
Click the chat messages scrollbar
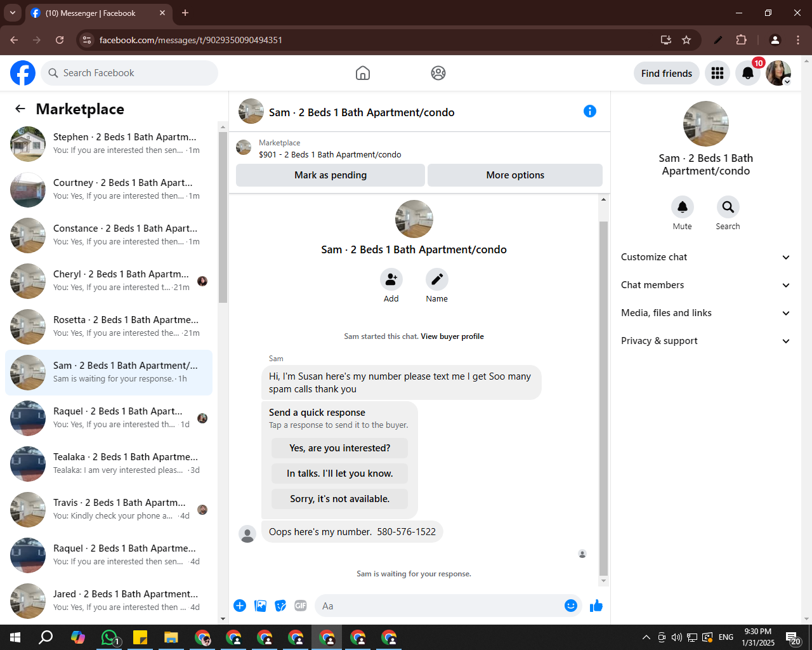603,397
